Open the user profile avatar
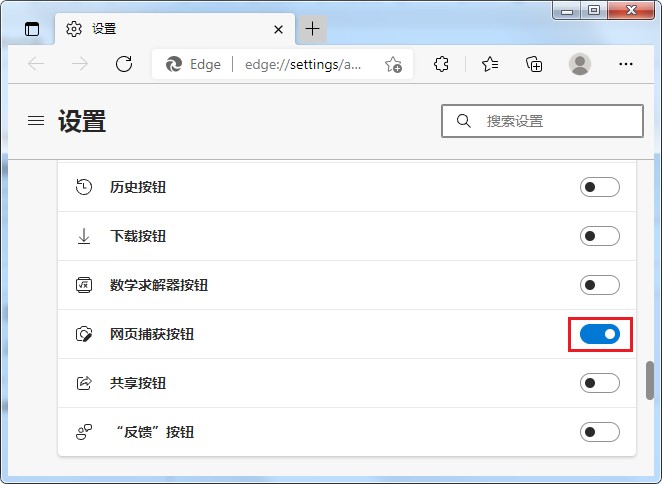The width and height of the screenshot is (662, 484). pyautogui.click(x=580, y=64)
